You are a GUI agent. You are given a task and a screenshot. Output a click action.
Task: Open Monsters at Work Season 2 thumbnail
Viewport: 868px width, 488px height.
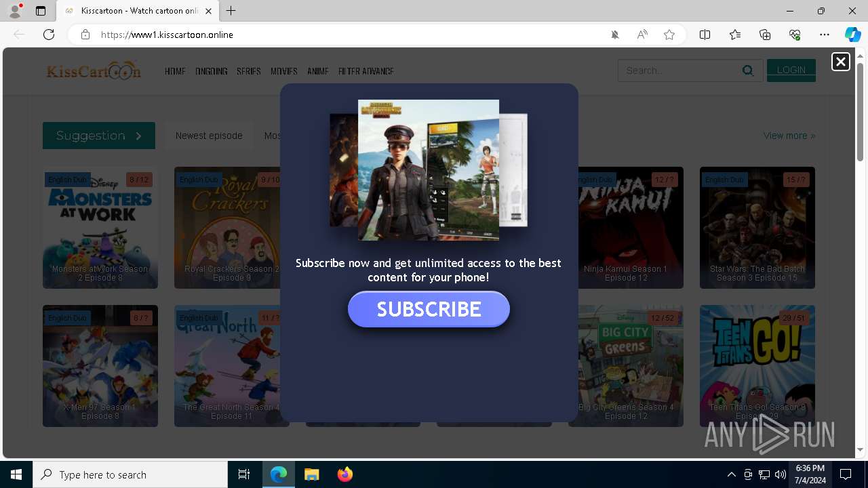click(x=100, y=228)
